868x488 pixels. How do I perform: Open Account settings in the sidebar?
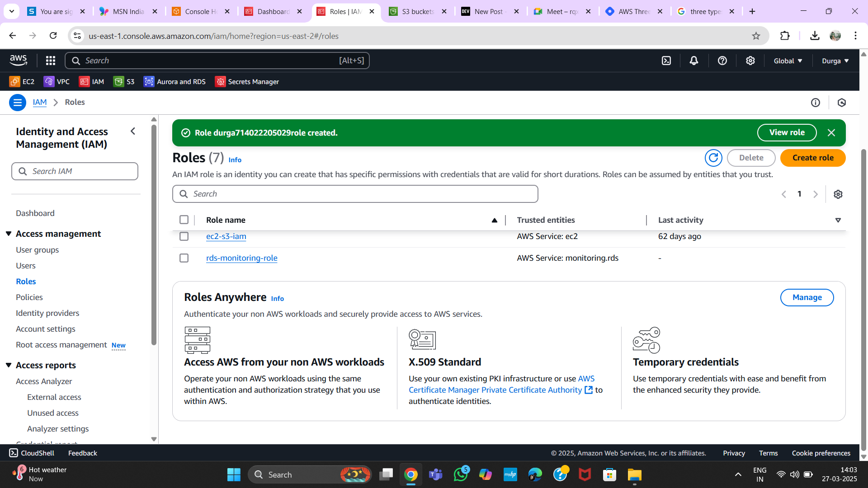(46, 329)
